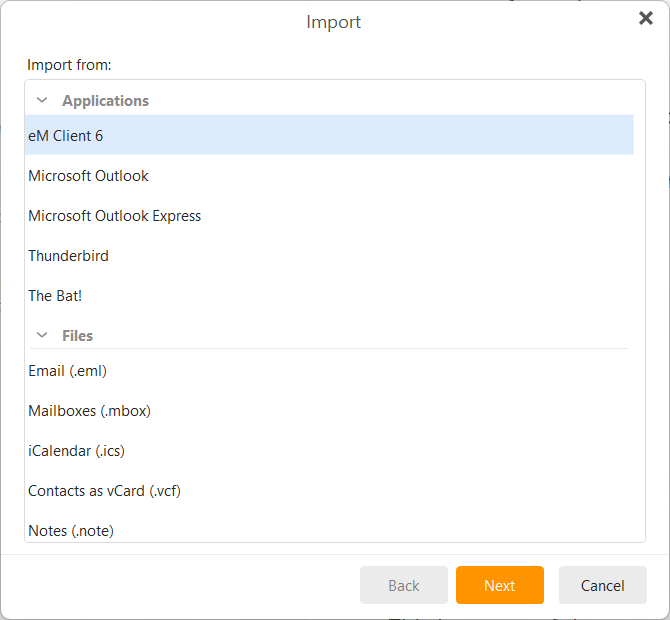Select Mailboxes (.mbox) file option
The height and width of the screenshot is (620, 670).
[329, 411]
